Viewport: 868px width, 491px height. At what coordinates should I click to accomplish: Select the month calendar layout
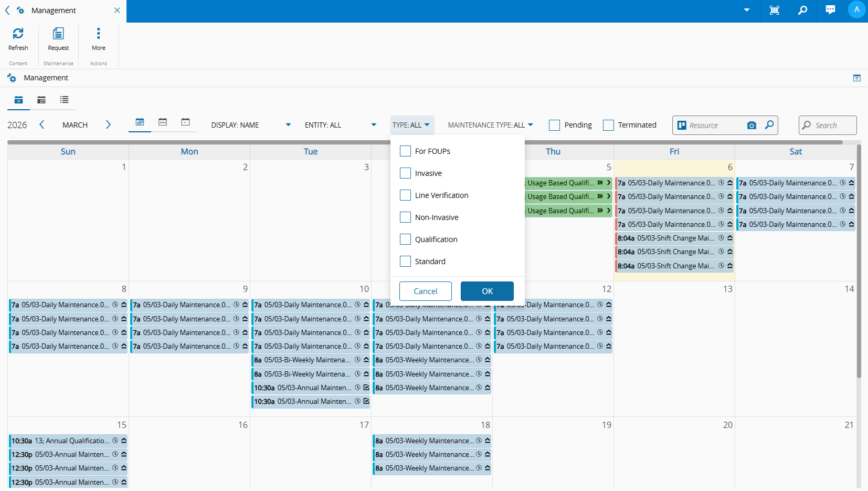[x=140, y=122]
